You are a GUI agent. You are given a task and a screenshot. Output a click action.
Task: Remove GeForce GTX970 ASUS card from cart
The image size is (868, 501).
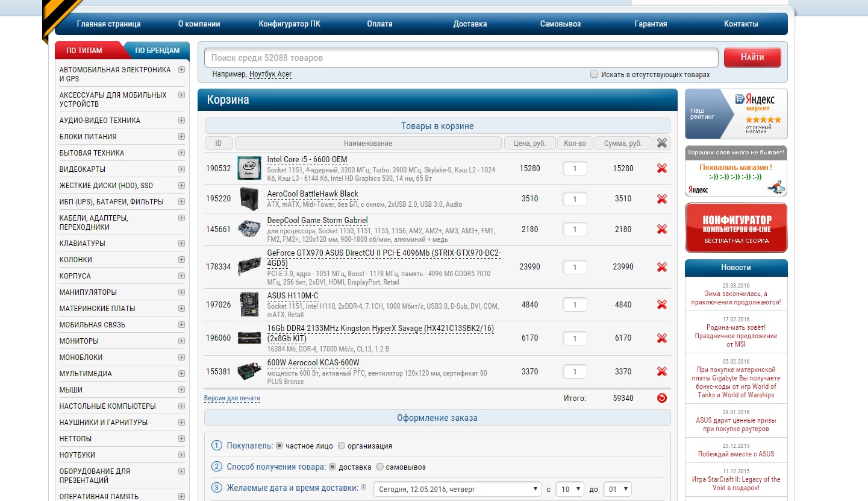pyautogui.click(x=662, y=267)
